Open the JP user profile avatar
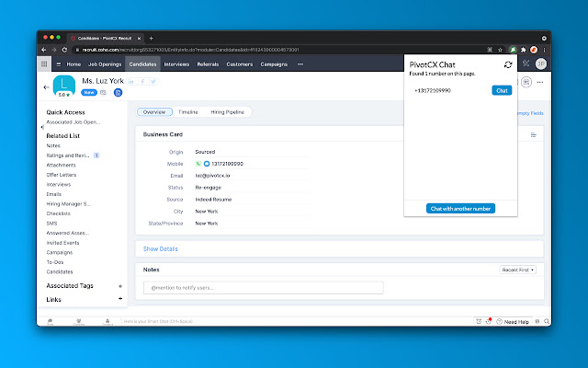Image resolution: width=588 pixels, height=368 pixels. pyautogui.click(x=541, y=63)
